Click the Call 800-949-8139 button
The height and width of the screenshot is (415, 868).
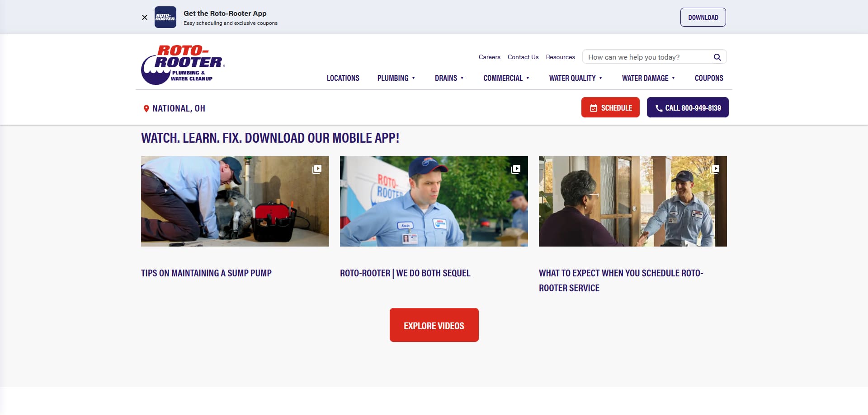click(688, 107)
